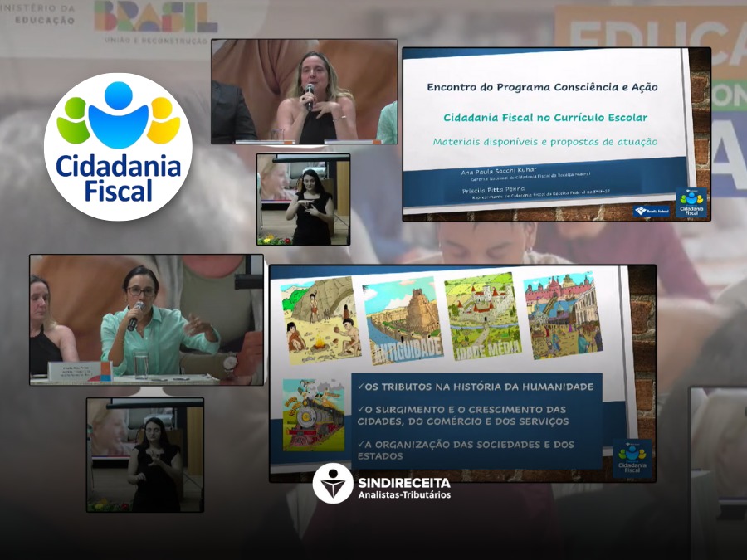This screenshot has width=747, height=560.
Task: Click the Cidadania Fiscal logo on the history slide
Action: [x=635, y=459]
